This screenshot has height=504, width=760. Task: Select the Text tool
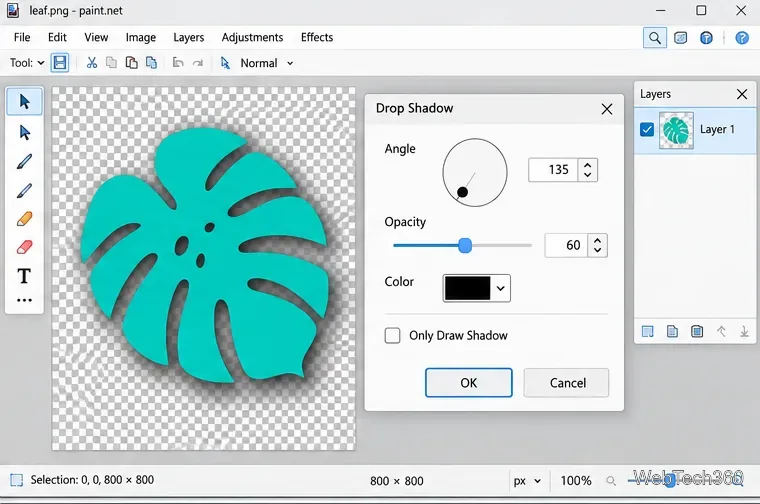(24, 276)
